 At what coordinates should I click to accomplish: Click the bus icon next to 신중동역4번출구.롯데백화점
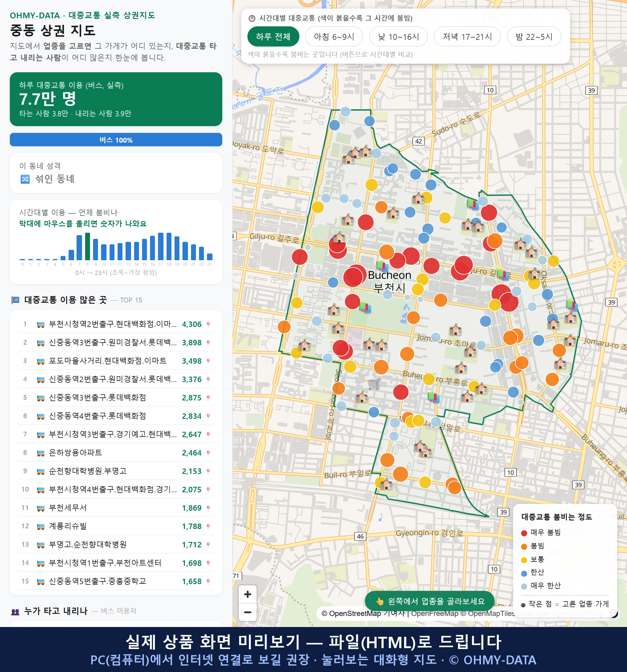pos(40,416)
